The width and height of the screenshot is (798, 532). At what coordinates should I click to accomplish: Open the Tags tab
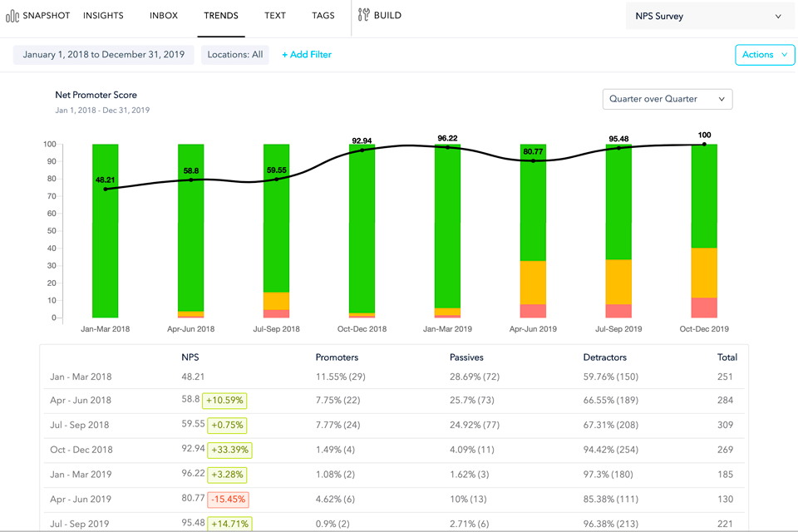[x=323, y=16]
